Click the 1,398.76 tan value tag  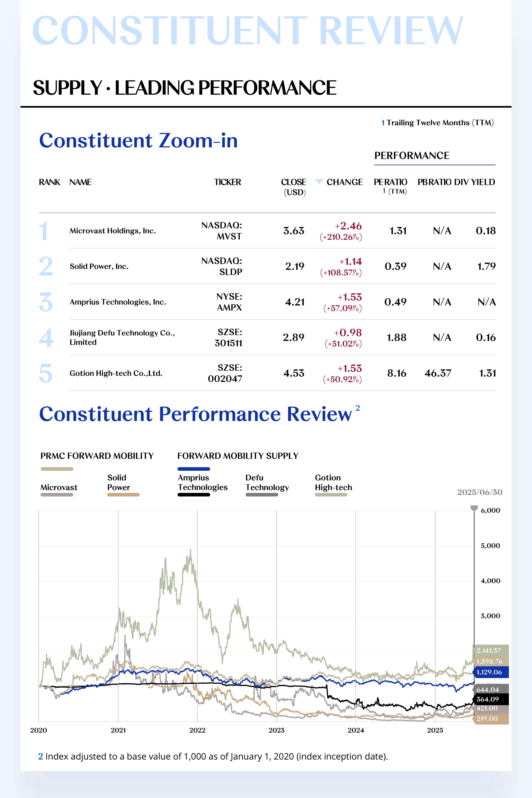coord(489,662)
